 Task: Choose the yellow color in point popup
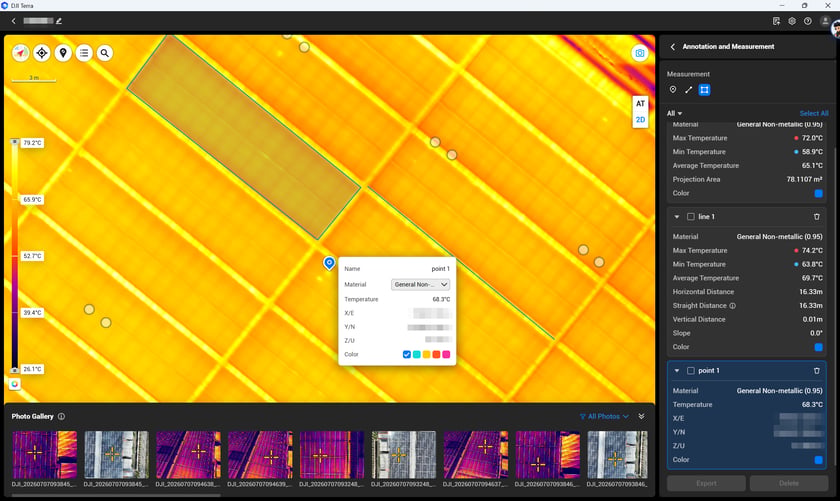tap(426, 354)
